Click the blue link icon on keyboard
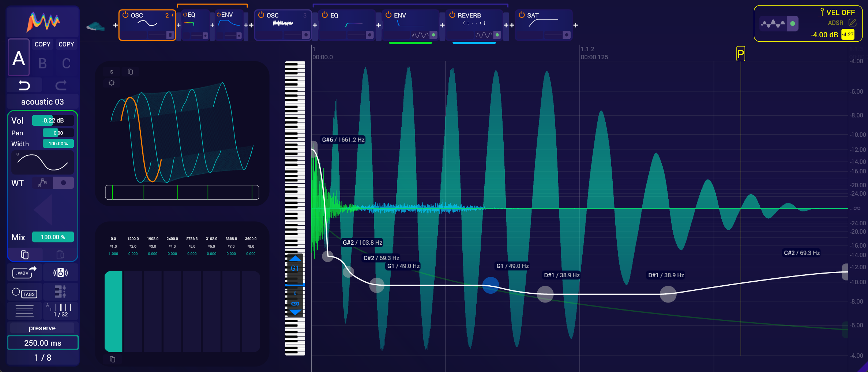This screenshot has width=868, height=372. point(295,304)
